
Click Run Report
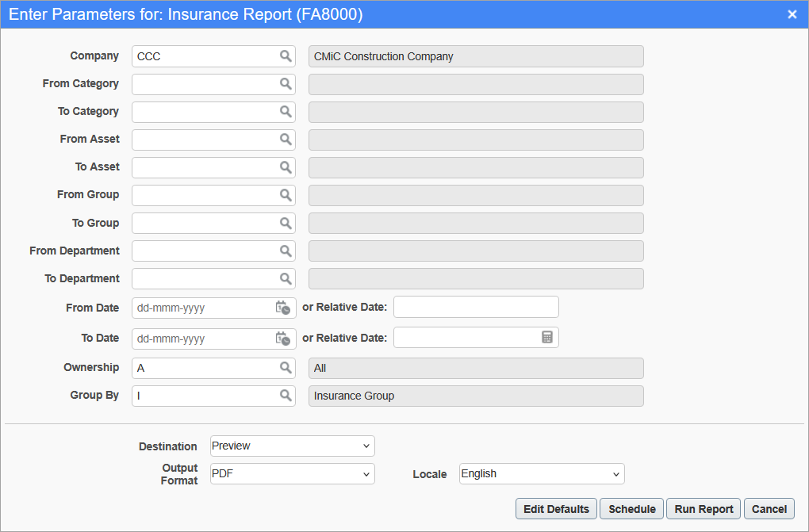(703, 508)
